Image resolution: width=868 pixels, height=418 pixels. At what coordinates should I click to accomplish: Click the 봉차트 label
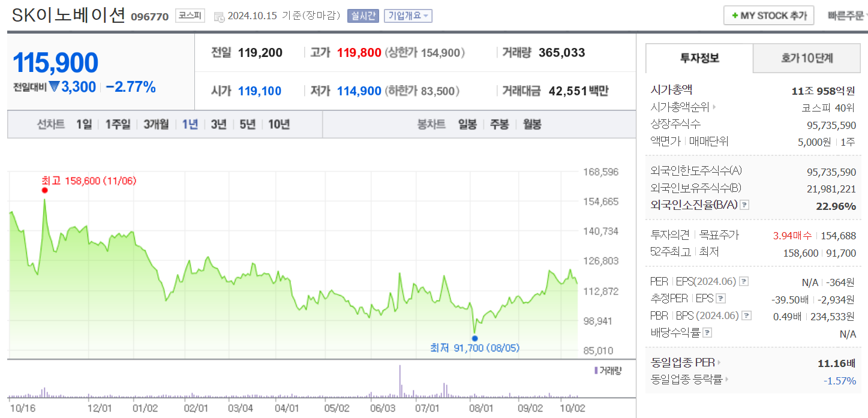(431, 125)
